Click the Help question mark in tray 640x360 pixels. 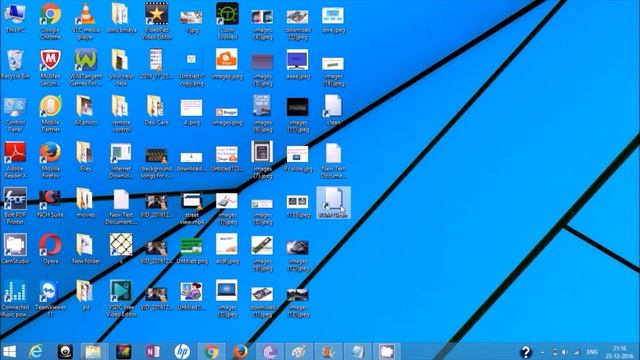click(x=526, y=352)
